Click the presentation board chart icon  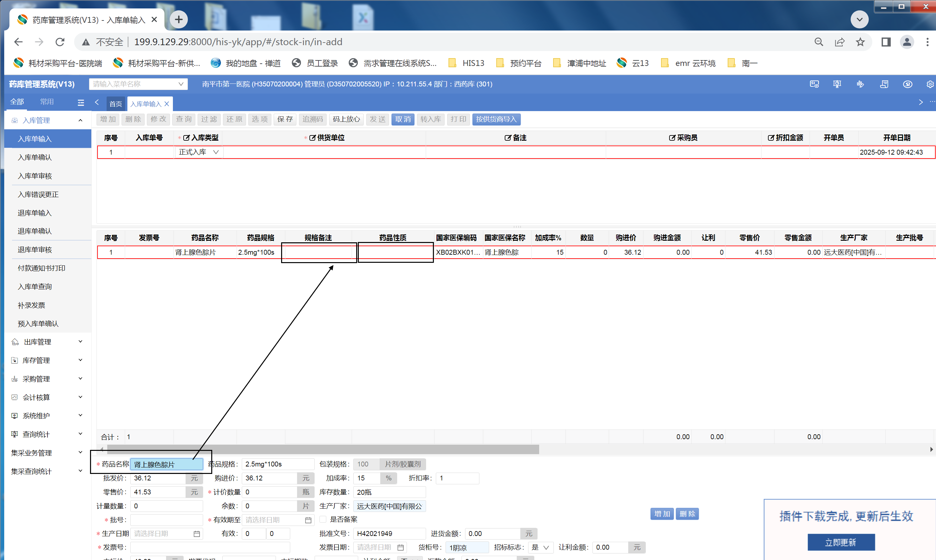point(837,84)
